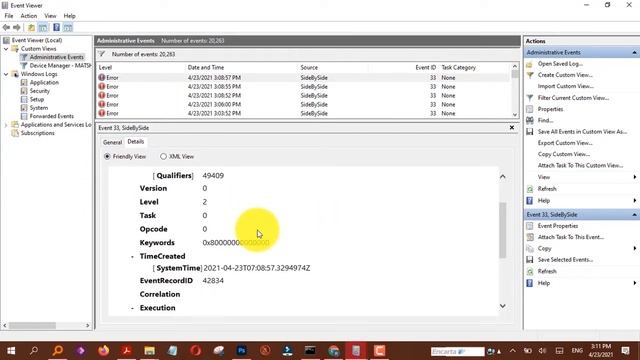Click Import Custom View action
The image size is (640, 360).
point(565,86)
